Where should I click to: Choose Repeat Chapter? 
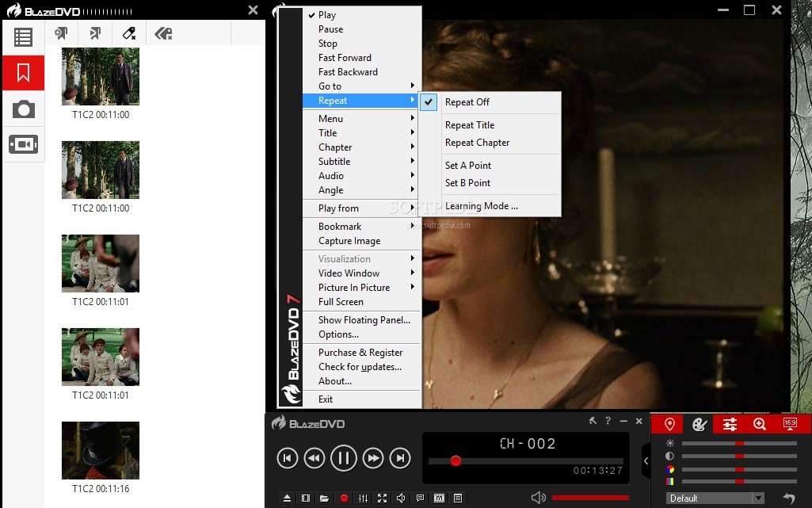490,143
